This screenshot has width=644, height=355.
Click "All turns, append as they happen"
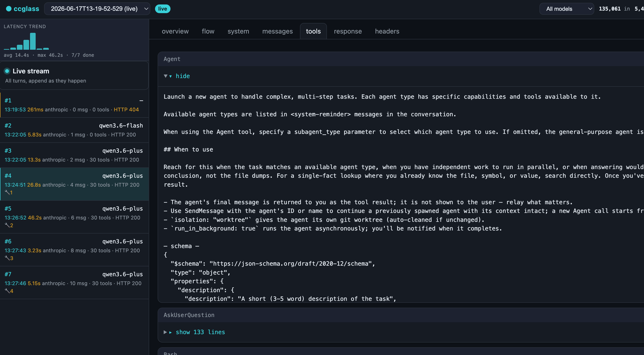pos(45,81)
